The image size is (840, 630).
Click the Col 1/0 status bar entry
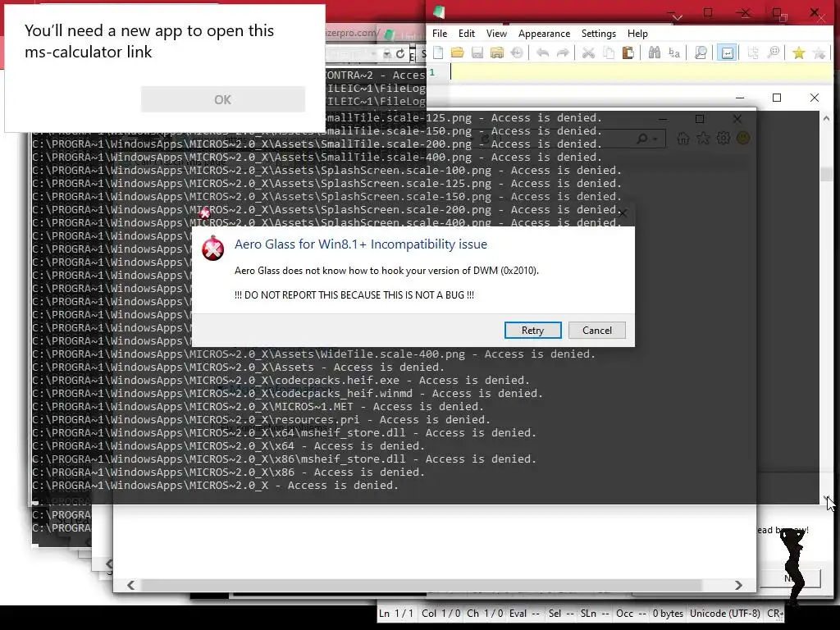coord(440,614)
